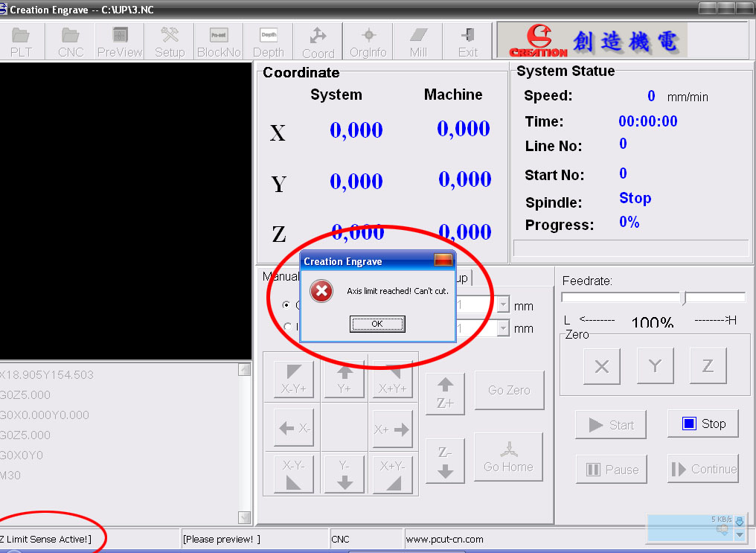Jog the Y- down arrow button
The width and height of the screenshot is (756, 553).
click(345, 474)
